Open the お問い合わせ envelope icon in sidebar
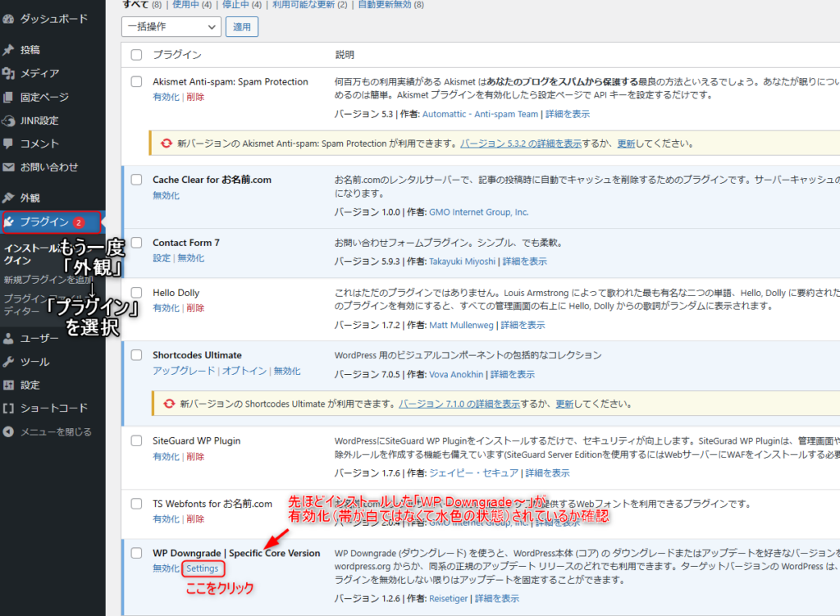 click(x=8, y=167)
